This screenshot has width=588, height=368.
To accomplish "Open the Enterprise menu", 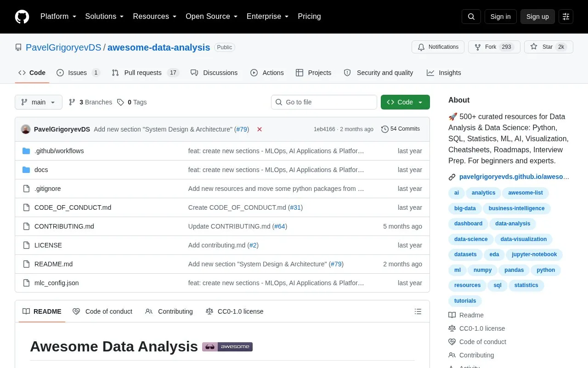I will point(267,17).
